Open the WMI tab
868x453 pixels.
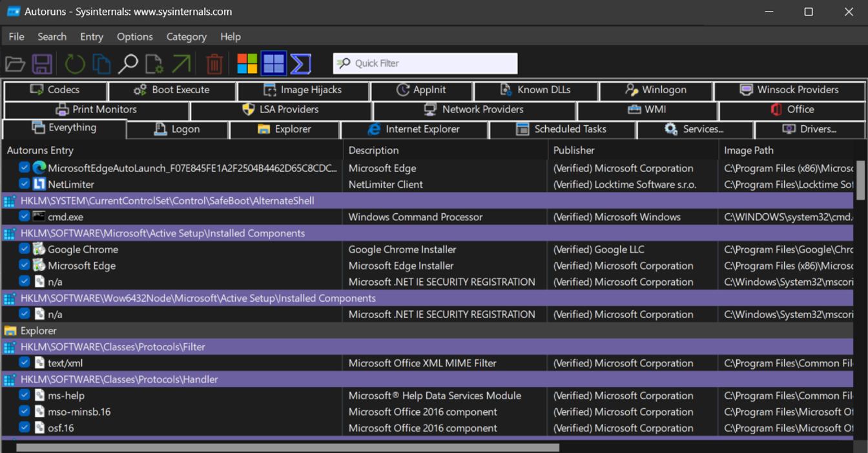[x=647, y=109]
